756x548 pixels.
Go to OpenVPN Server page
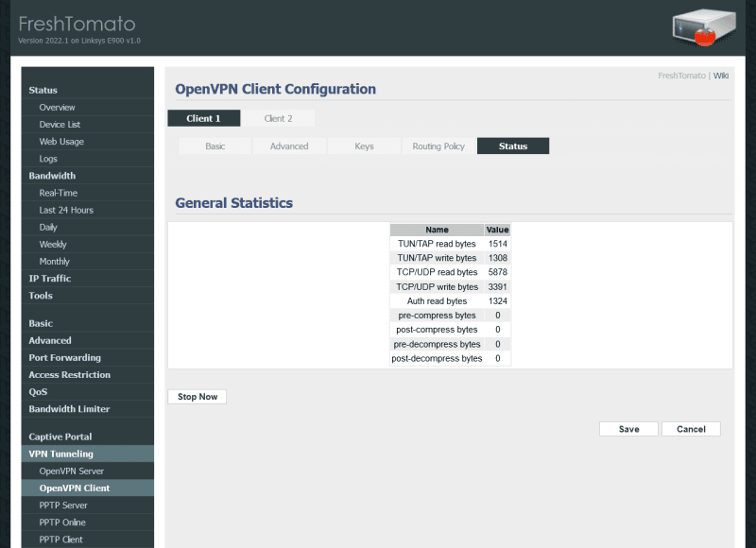point(71,471)
